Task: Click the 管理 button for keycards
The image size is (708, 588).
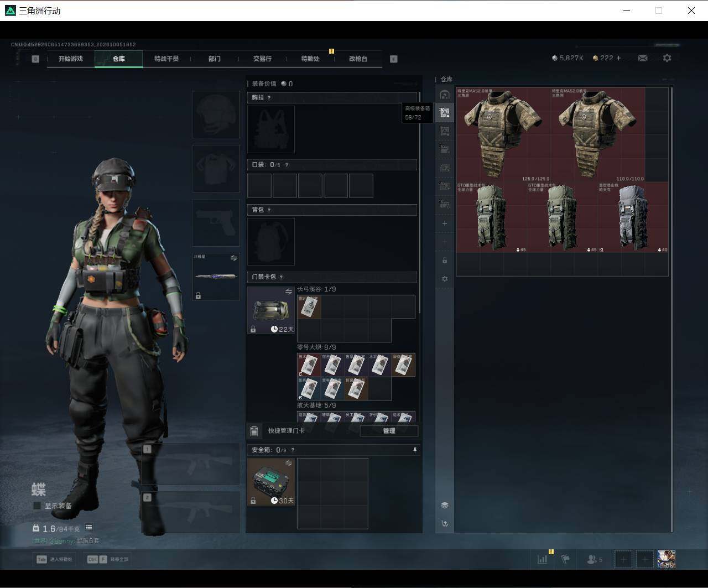Action: point(389,431)
